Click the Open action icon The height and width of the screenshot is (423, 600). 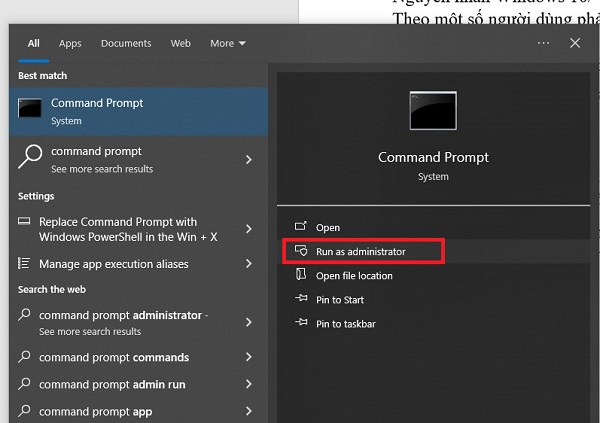pos(300,226)
